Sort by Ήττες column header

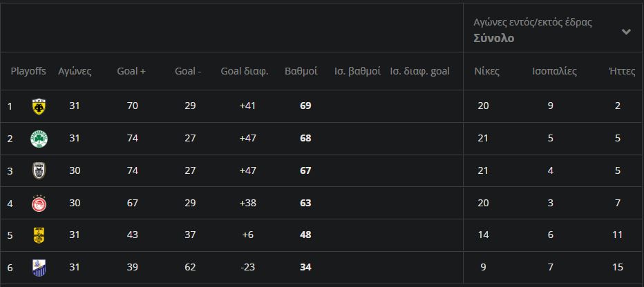coord(617,71)
